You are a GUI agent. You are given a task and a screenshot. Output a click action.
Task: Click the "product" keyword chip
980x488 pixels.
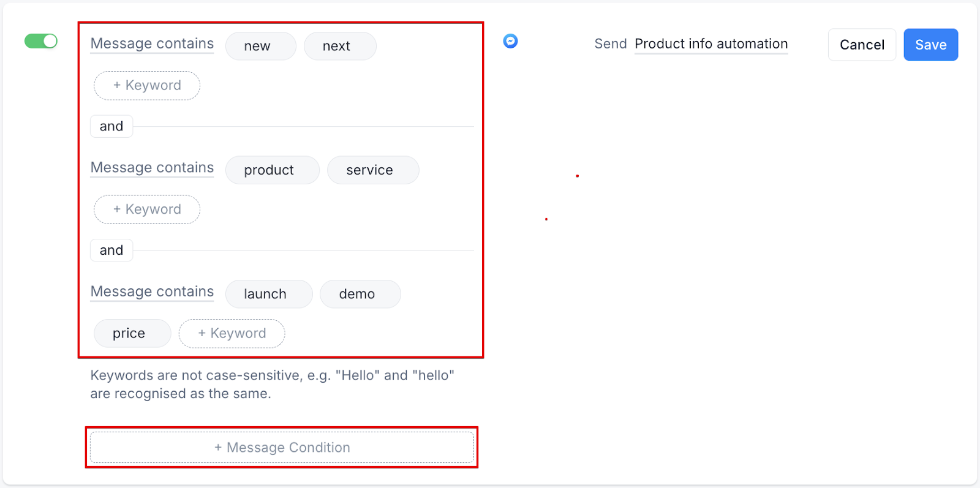tap(272, 170)
